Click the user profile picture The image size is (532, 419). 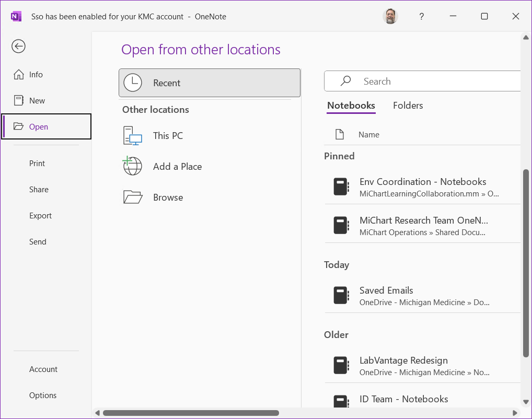click(390, 16)
